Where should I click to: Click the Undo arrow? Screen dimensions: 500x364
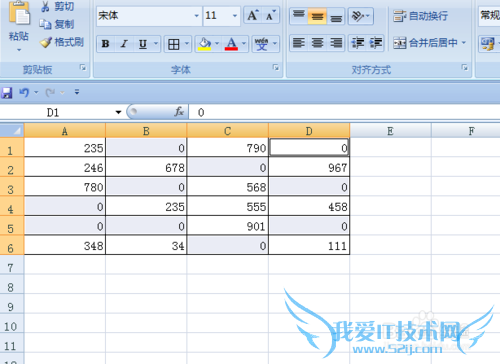tap(24, 92)
